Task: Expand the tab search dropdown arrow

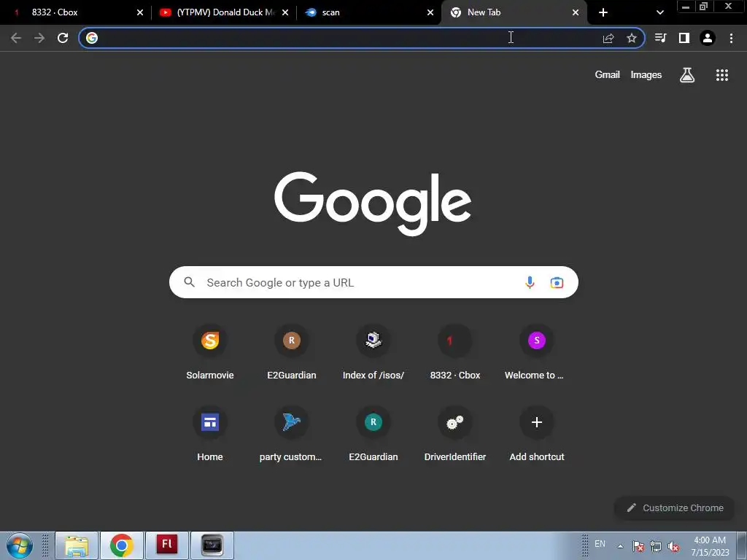Action: coord(659,12)
